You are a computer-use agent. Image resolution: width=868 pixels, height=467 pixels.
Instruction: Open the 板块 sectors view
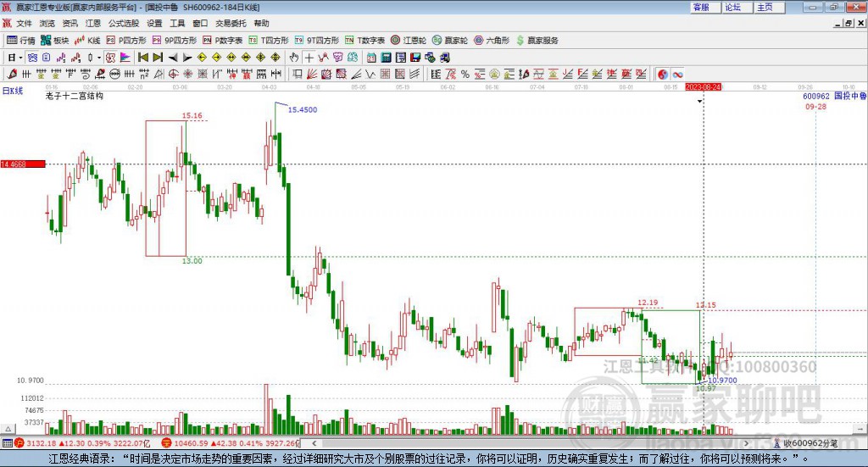(55, 41)
